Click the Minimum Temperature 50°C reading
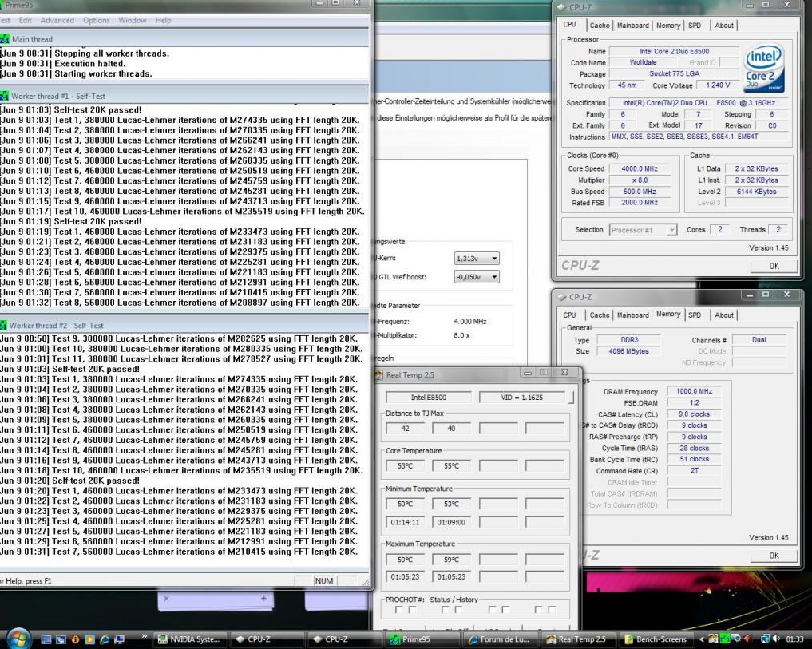The height and width of the screenshot is (649, 812). 405,504
